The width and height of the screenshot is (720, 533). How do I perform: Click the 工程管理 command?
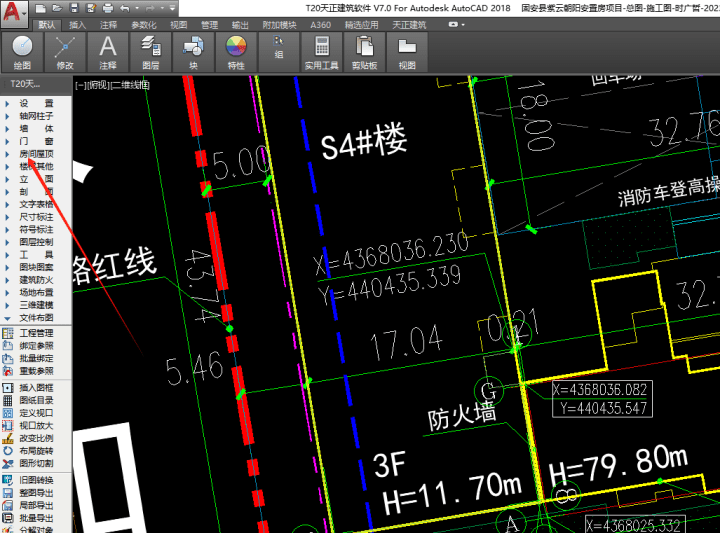tap(36, 333)
